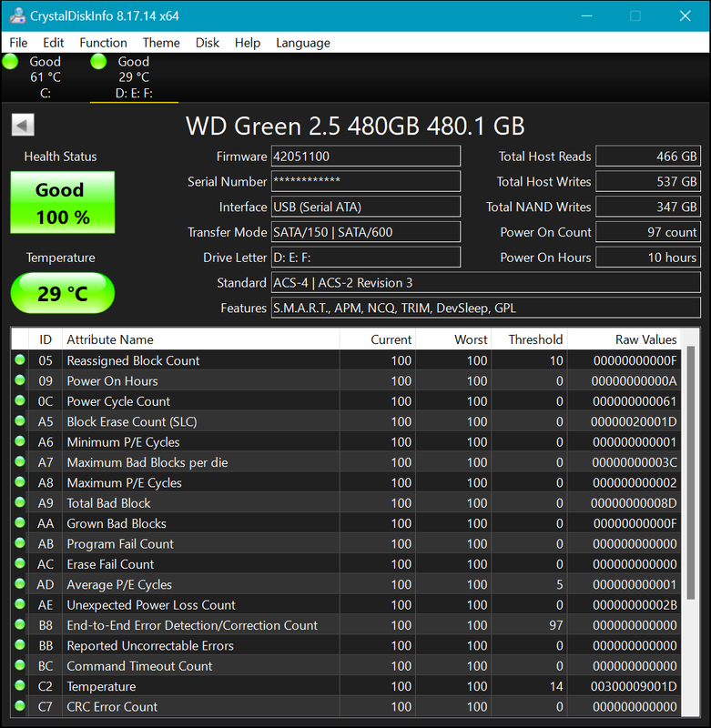Select the D: E: F: drive tab
711x728 pixels.
click(x=134, y=77)
